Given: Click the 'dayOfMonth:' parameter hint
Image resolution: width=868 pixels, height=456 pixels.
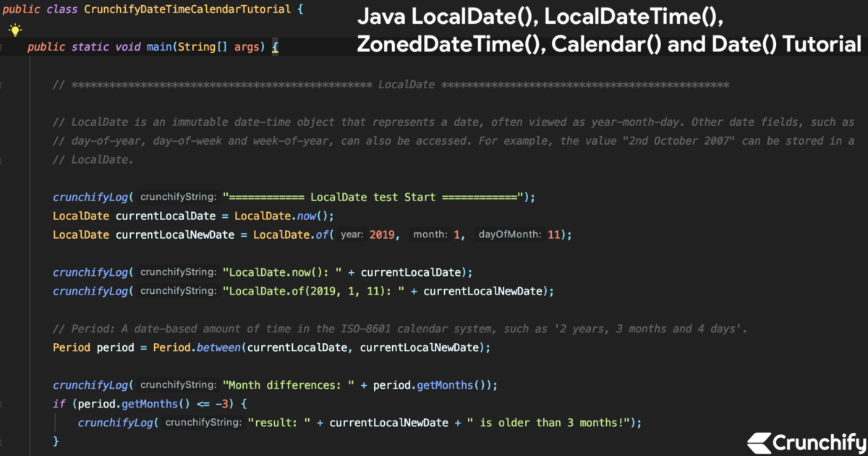Looking at the screenshot, I should click(x=509, y=235).
